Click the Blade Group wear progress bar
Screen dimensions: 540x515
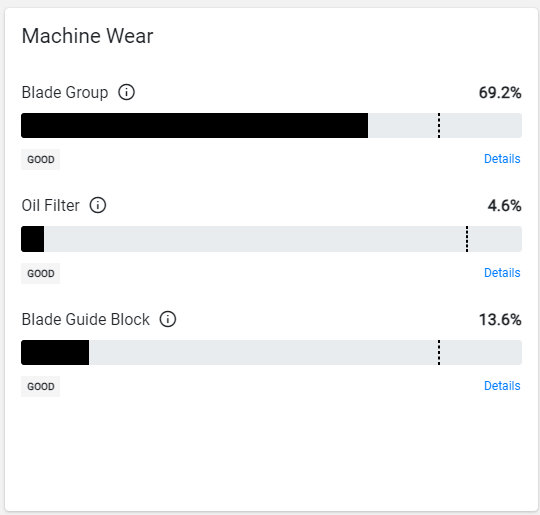coord(271,125)
